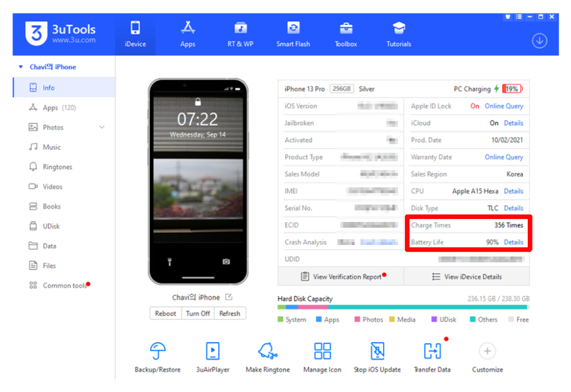Image resolution: width=571 pixels, height=392 pixels.
Task: Click the Others legend color swatch
Action: [x=473, y=319]
